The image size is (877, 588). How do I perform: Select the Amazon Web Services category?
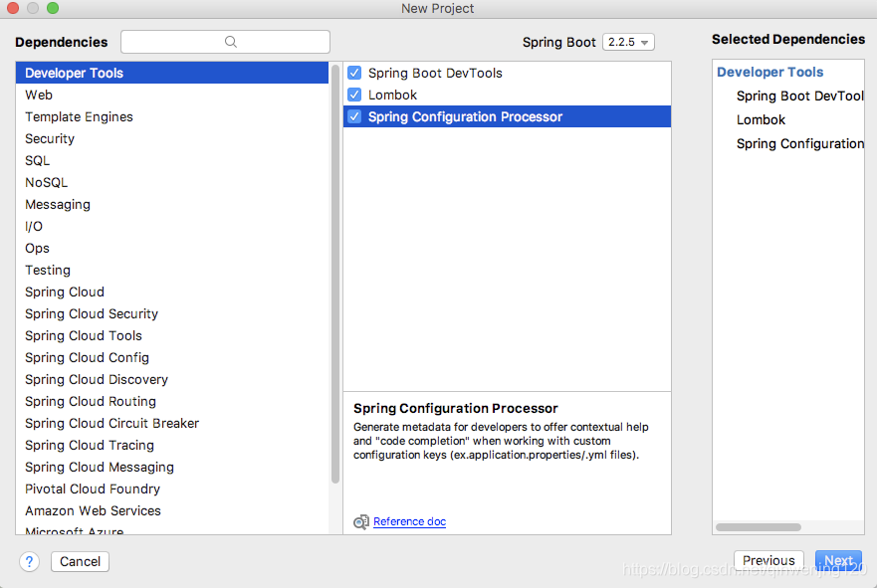click(172, 510)
